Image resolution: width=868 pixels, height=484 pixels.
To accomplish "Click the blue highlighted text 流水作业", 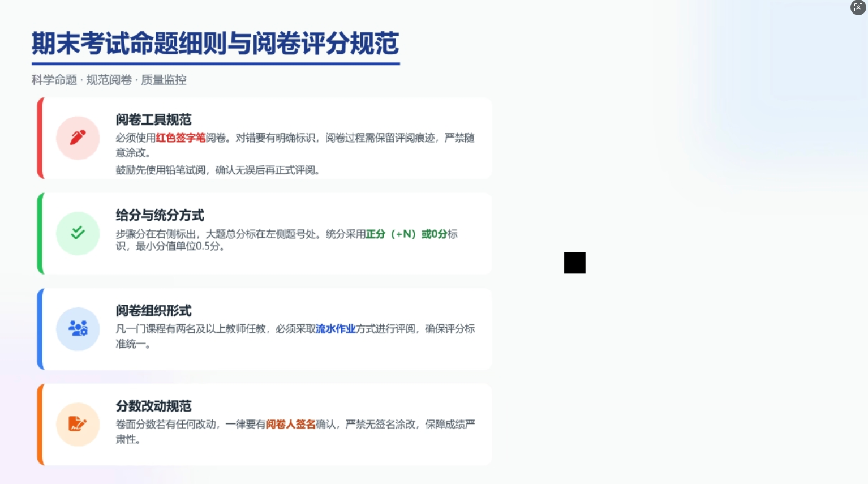I will [x=336, y=329].
